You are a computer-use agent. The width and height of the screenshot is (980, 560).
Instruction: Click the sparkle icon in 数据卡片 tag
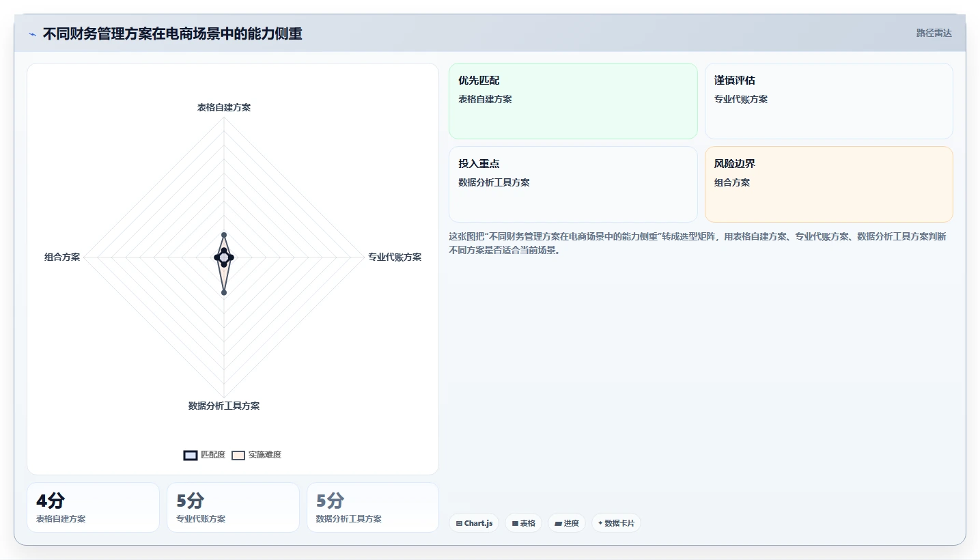(x=600, y=523)
